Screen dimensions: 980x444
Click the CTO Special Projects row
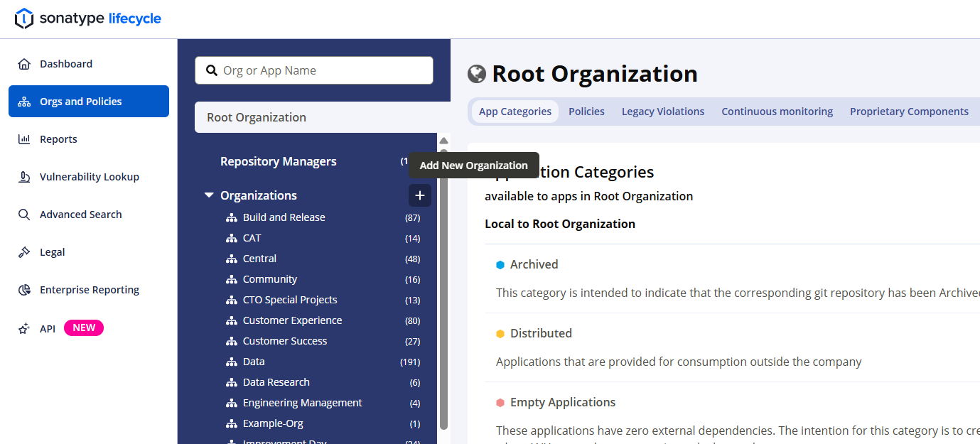pyautogui.click(x=323, y=300)
